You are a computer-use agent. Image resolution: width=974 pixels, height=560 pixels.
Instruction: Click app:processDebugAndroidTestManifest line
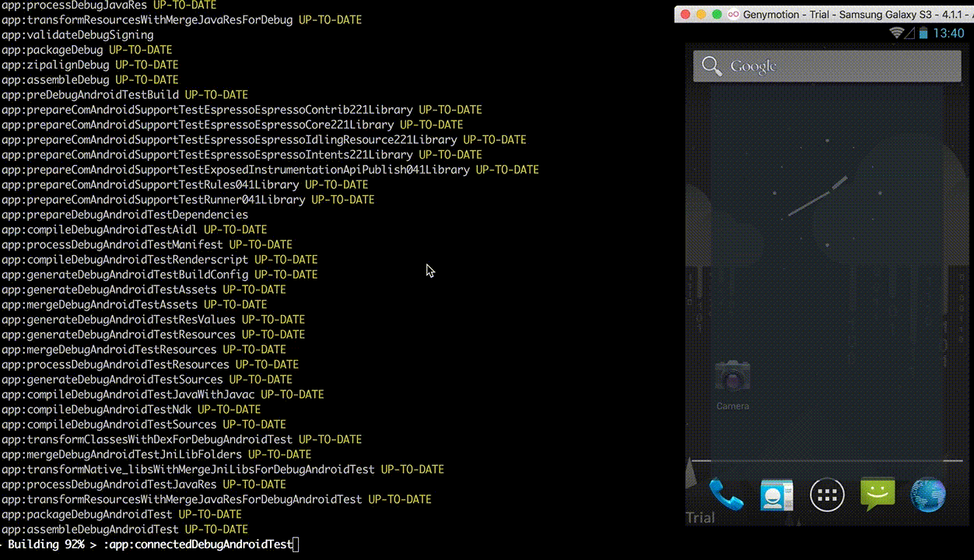tap(147, 245)
